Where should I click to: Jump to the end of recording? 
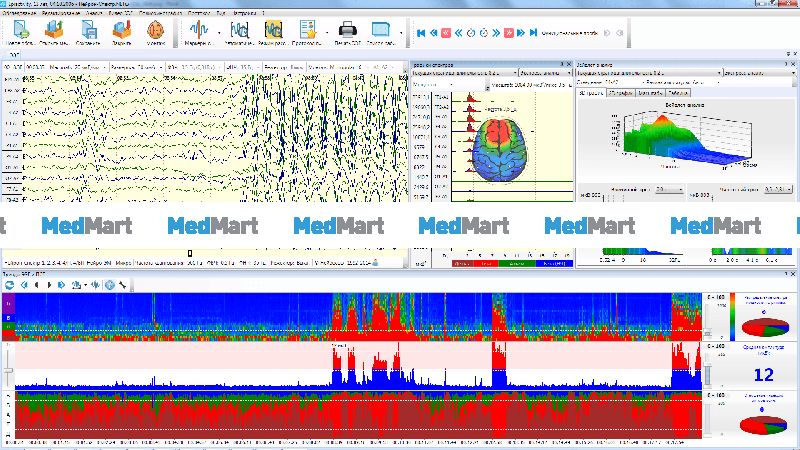point(533,33)
